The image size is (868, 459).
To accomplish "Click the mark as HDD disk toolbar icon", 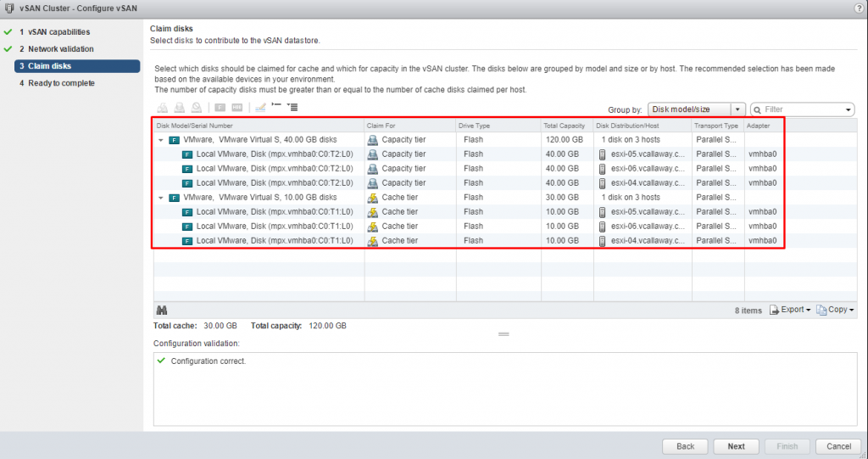I will tap(237, 108).
